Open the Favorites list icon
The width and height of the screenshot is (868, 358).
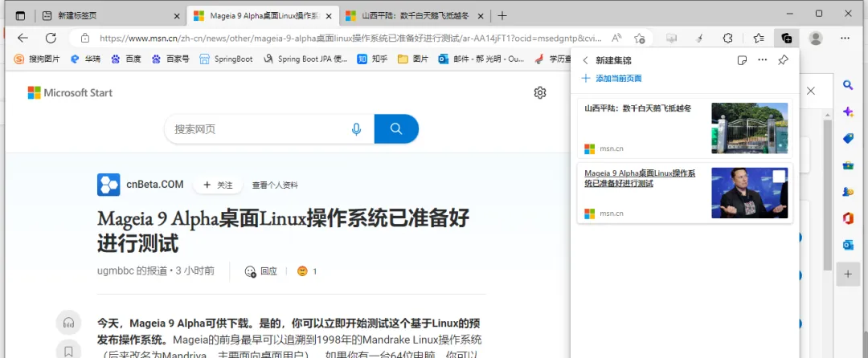(x=759, y=38)
